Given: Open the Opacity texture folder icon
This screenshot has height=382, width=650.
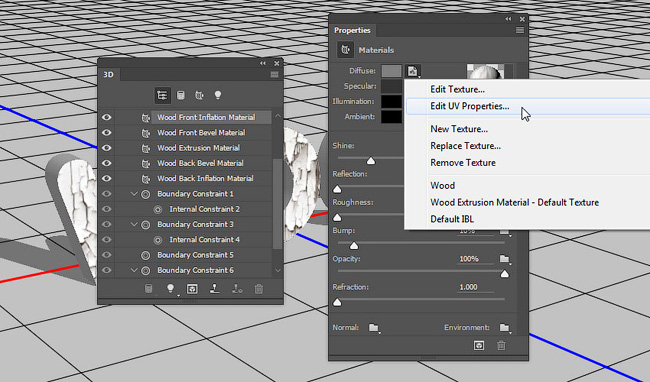Looking at the screenshot, I should (x=504, y=259).
